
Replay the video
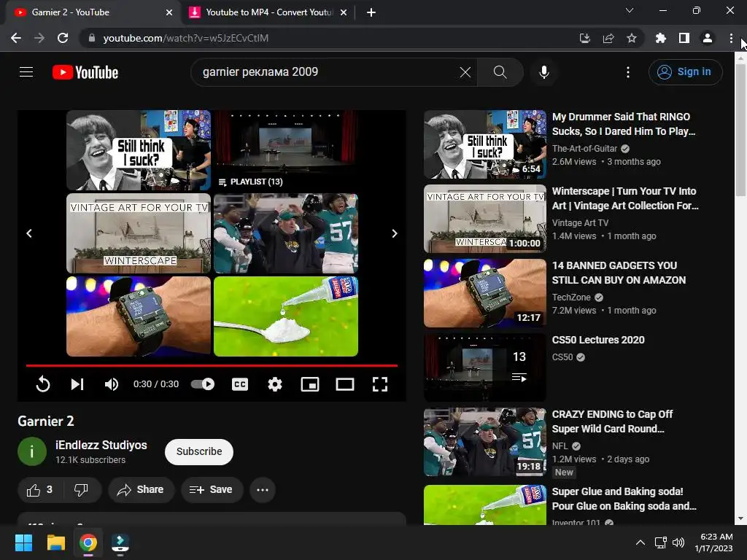click(x=43, y=384)
